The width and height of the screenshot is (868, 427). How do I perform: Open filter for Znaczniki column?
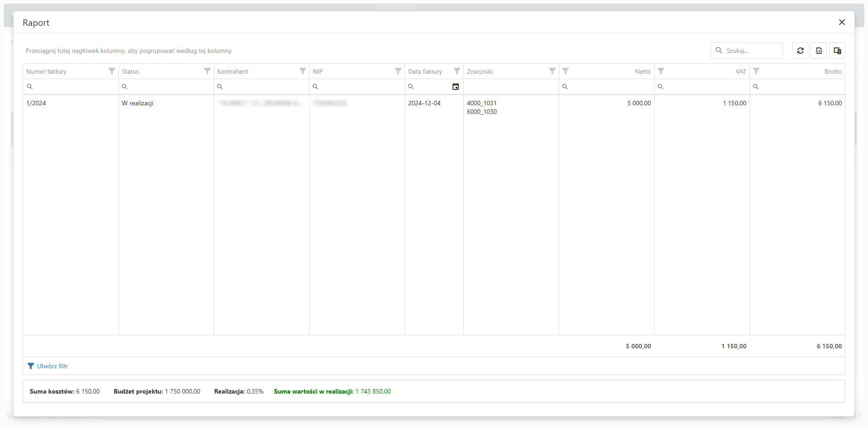552,71
